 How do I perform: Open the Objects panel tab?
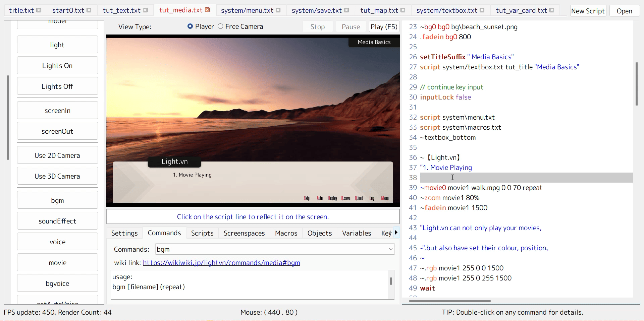point(320,233)
